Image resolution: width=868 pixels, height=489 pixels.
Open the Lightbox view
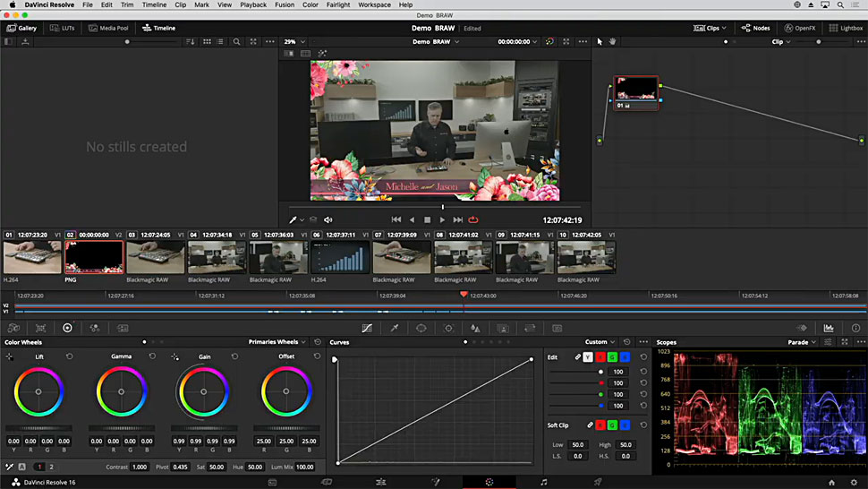tap(846, 28)
